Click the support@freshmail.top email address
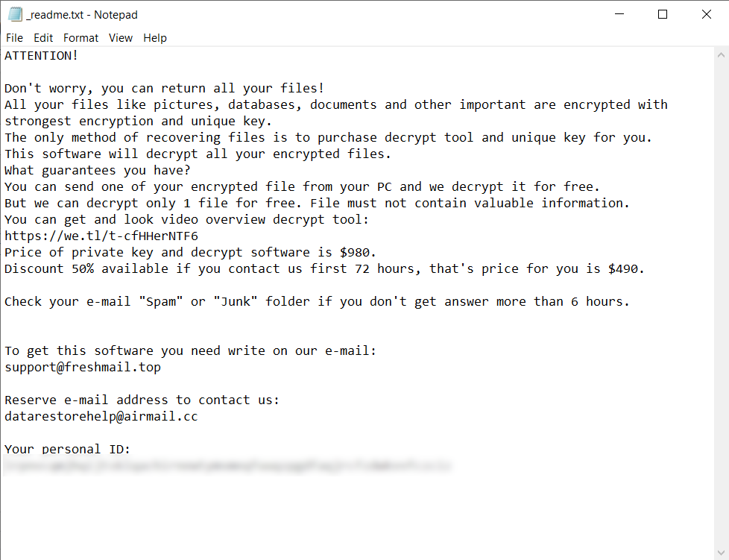This screenshot has width=729, height=560. point(83,367)
